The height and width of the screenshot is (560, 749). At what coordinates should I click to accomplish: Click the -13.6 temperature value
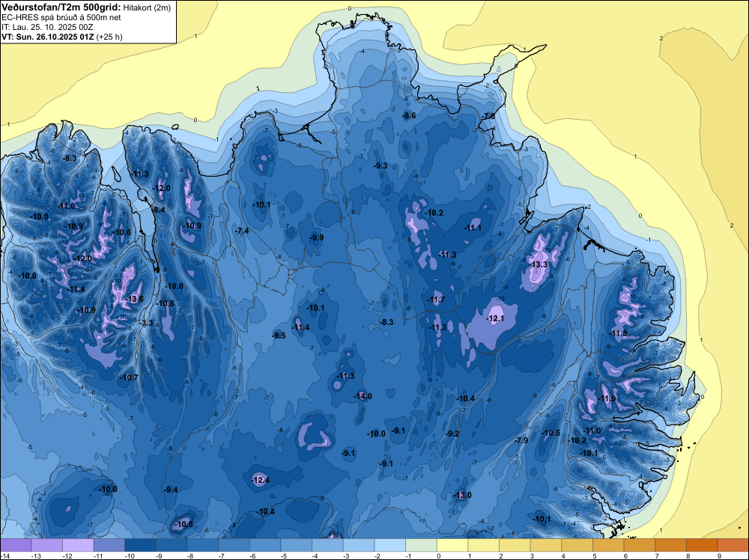tap(134, 299)
